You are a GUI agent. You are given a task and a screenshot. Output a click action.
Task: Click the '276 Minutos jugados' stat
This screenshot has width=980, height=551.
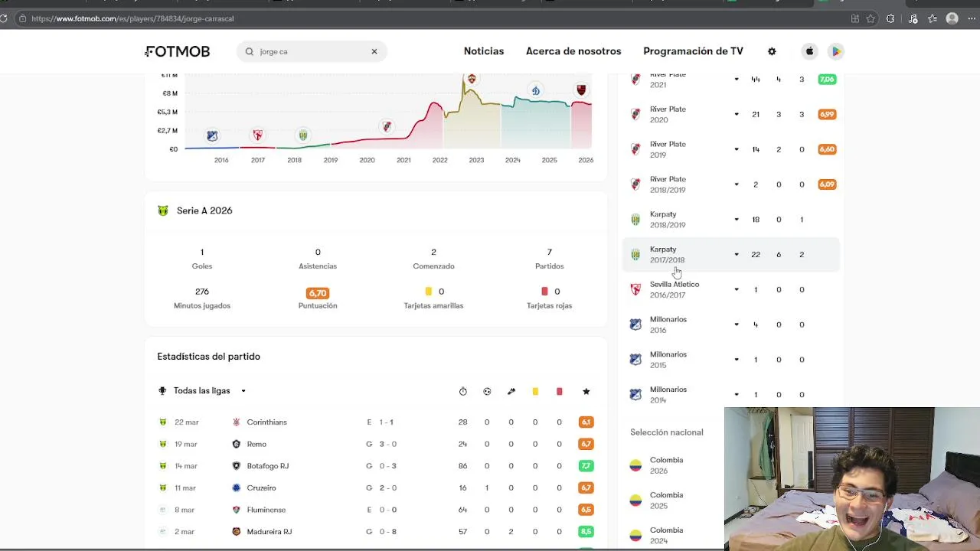[x=202, y=298]
